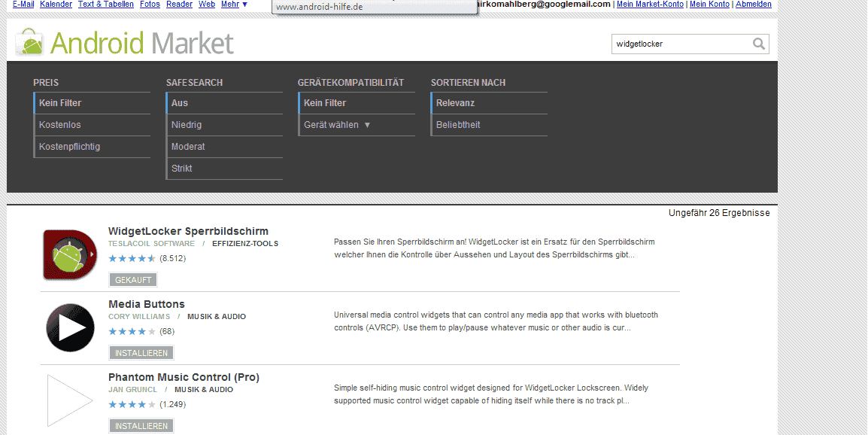868x435 pixels.
Task: Open Musik & Audio category for Phantom Music Control
Action: [x=204, y=390]
